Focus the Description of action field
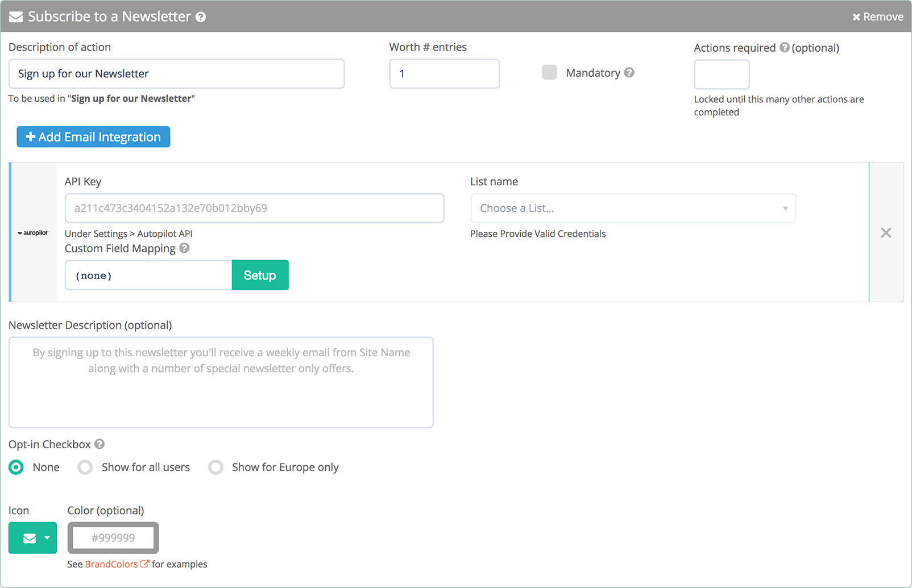Screen dimensions: 912x588 pos(176,74)
